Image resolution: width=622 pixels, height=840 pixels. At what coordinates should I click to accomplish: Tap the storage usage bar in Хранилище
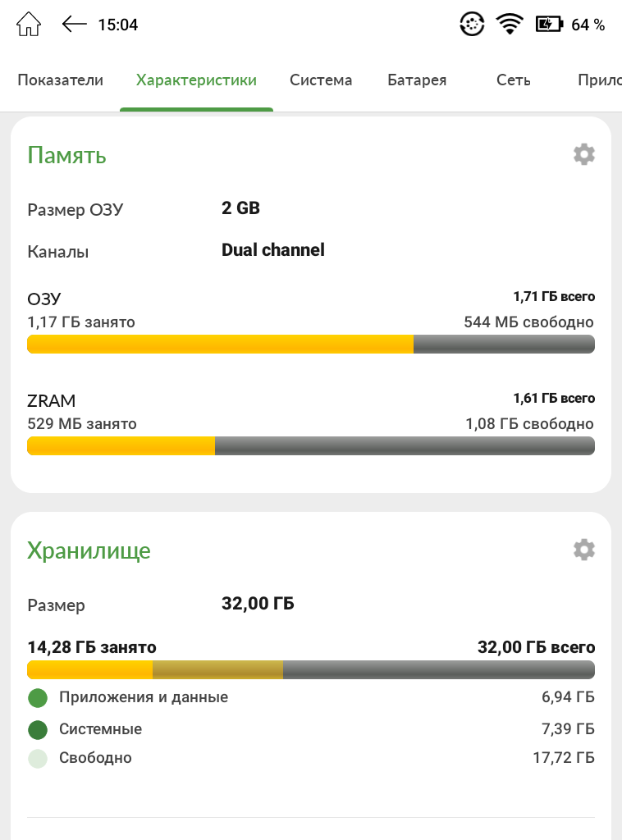(x=311, y=669)
